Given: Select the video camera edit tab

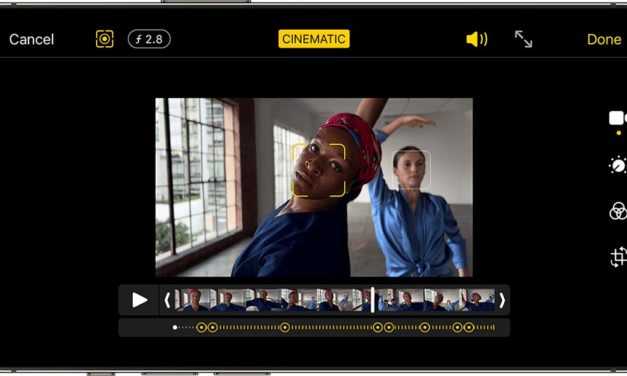Looking at the screenshot, I should point(618,118).
